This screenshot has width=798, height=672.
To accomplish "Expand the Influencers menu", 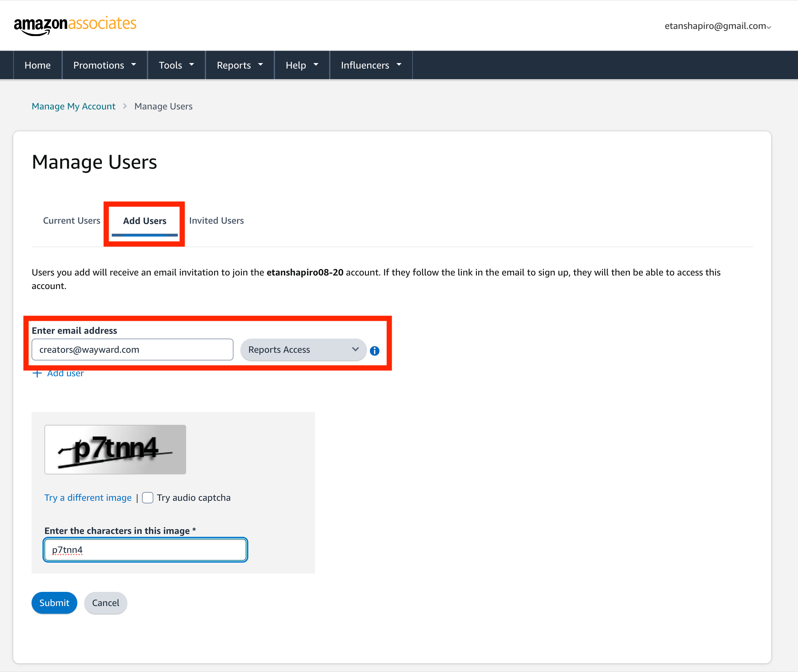I will (371, 65).
